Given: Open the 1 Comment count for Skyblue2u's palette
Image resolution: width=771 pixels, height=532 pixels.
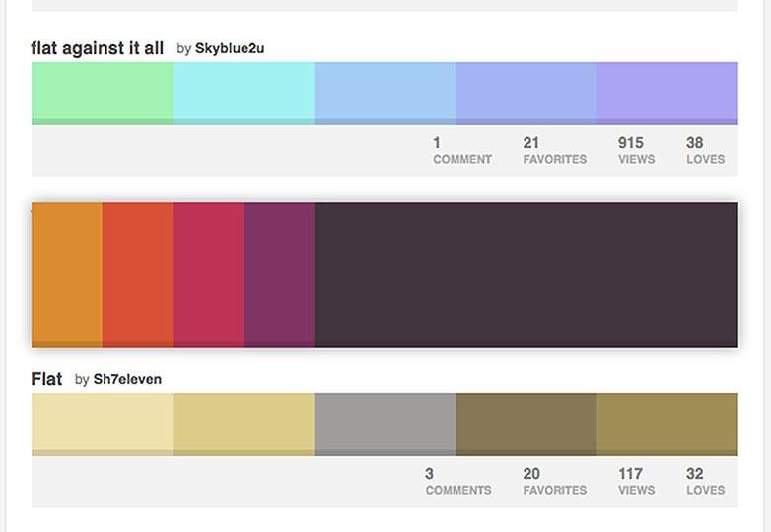Looking at the screenshot, I should 461,150.
